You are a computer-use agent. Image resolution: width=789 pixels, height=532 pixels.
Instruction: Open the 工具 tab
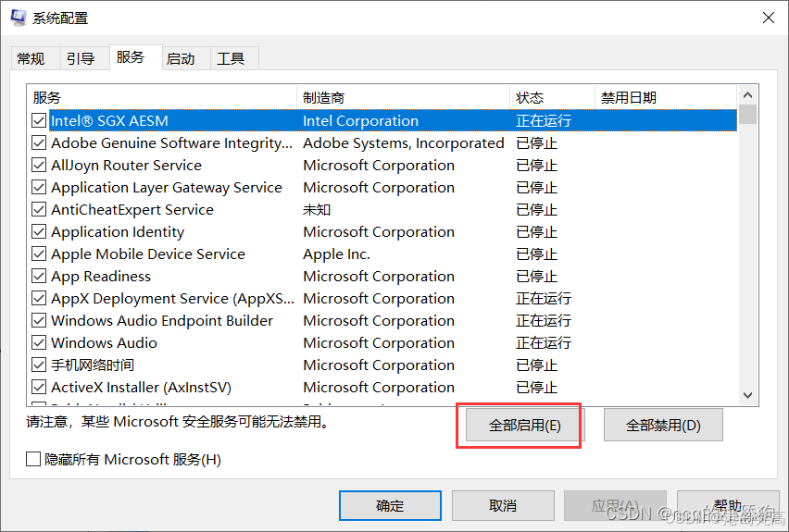click(231, 59)
